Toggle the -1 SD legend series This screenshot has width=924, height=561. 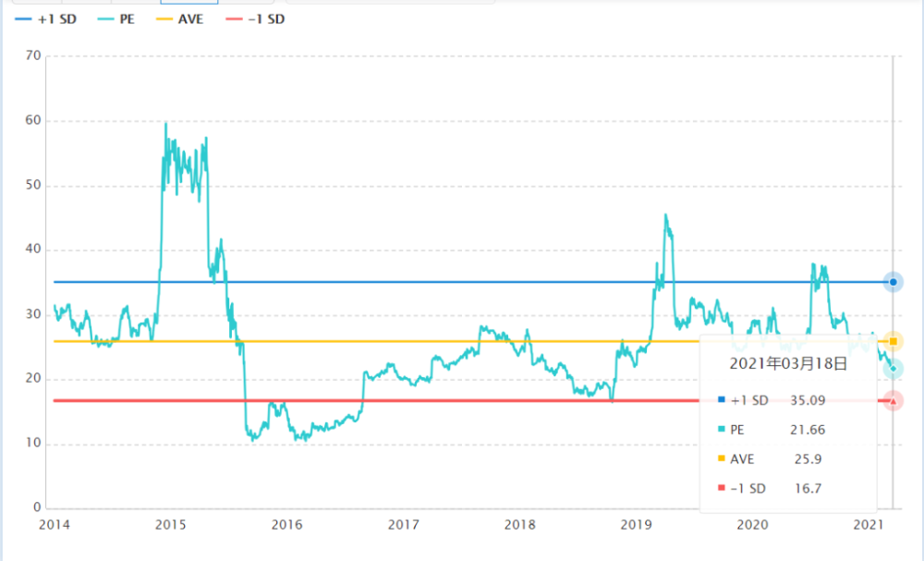(x=255, y=18)
